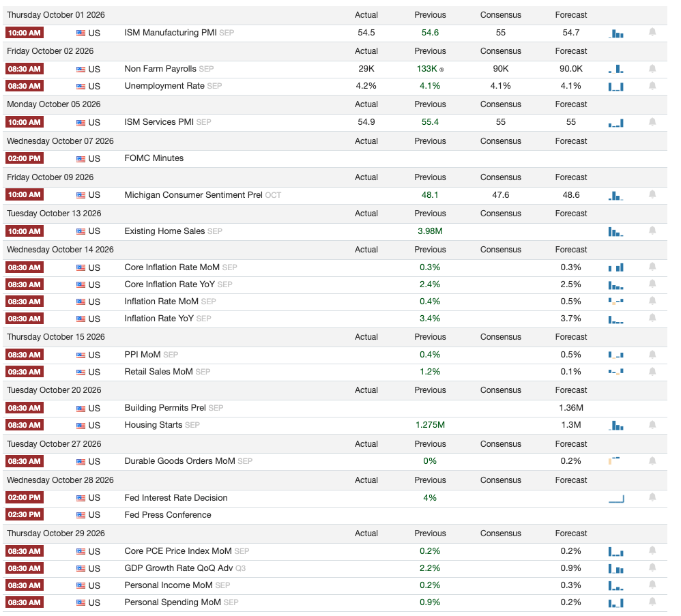The width and height of the screenshot is (681, 616).
Task: Open mini chart for Durable Goods Orders MoM
Action: point(614,460)
